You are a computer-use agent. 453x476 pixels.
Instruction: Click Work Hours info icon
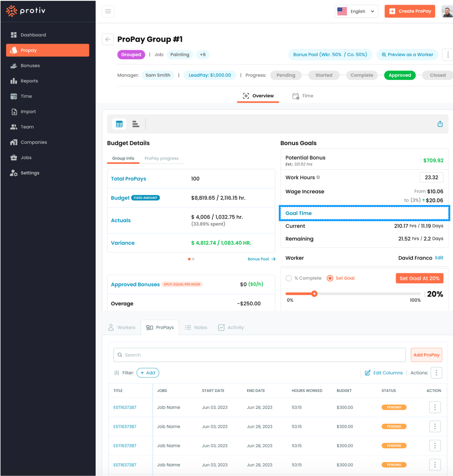[318, 177]
